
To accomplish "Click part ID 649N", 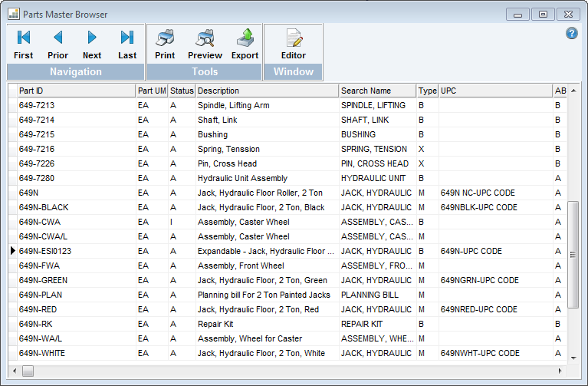I will [28, 193].
